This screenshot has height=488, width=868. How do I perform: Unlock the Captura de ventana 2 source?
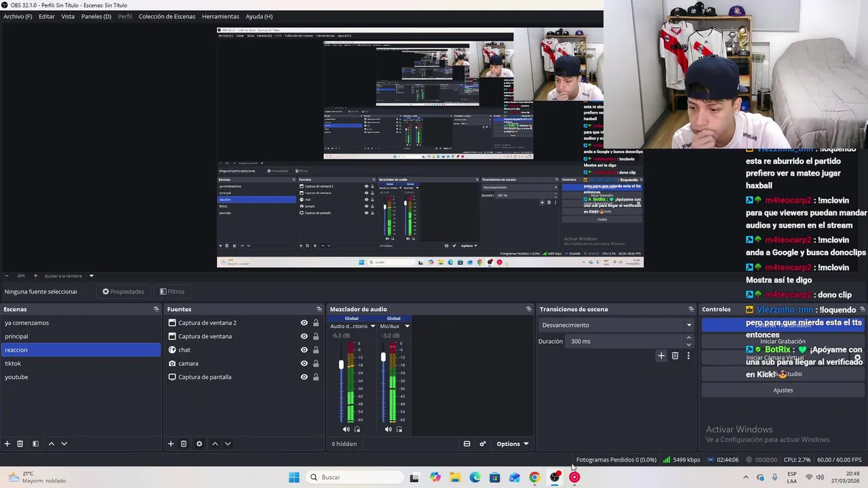[x=316, y=323]
